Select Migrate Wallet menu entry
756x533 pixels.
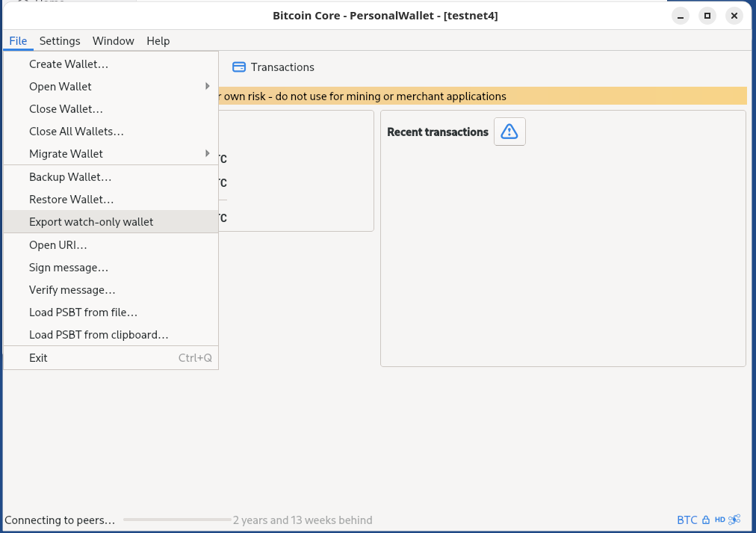click(111, 154)
